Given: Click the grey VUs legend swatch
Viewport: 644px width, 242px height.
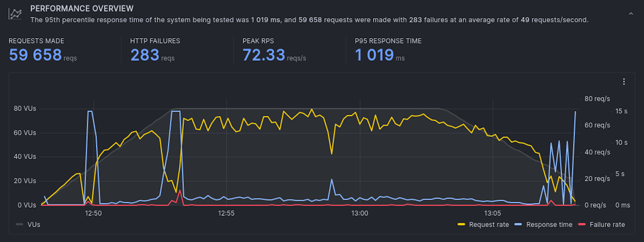Looking at the screenshot, I should tap(19, 225).
